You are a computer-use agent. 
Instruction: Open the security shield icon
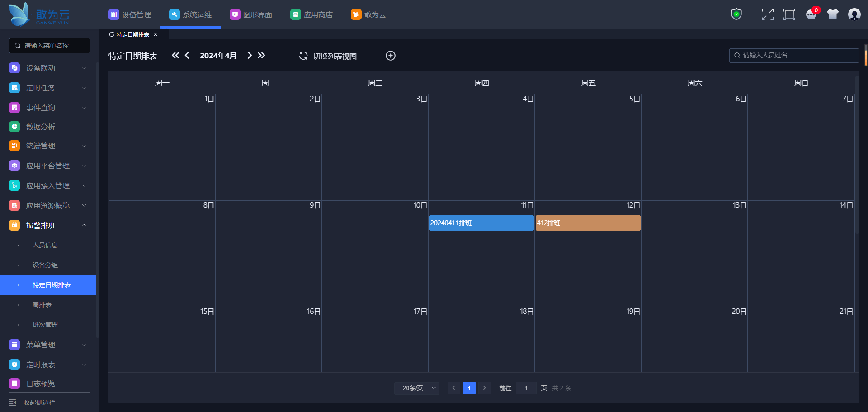(736, 14)
